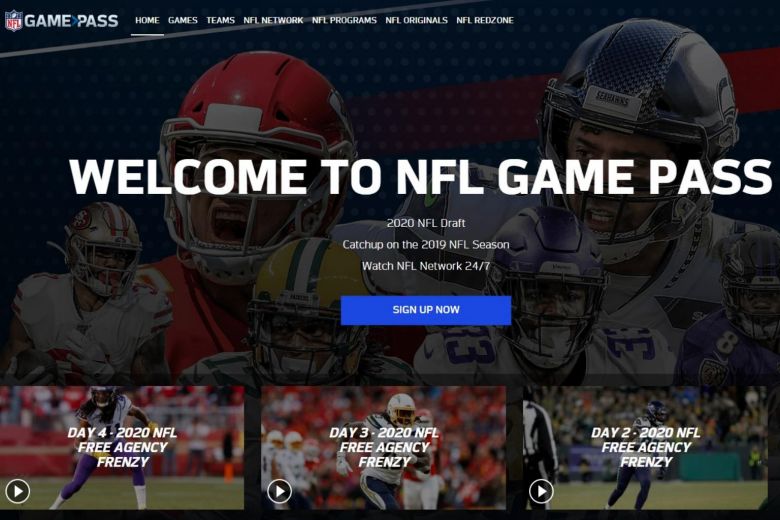Click Catchup on the 2019 NFL Season text
This screenshot has height=520, width=780.
(426, 244)
